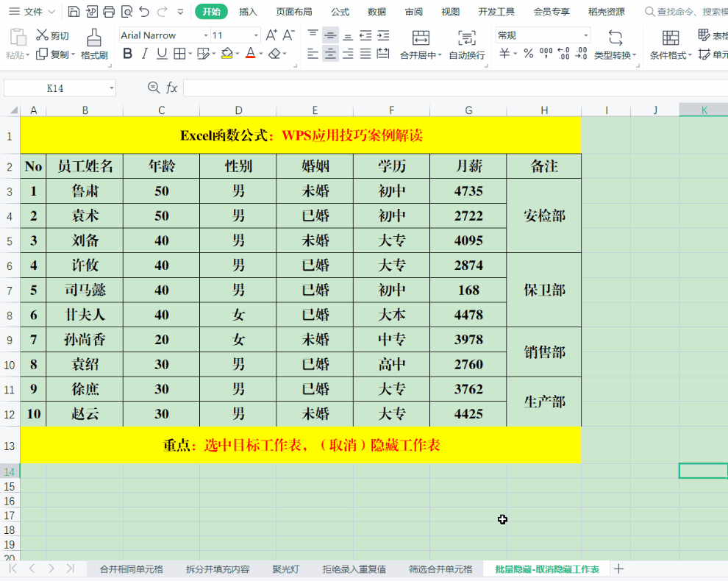The width and height of the screenshot is (728, 581).
Task: Click the Cut (剪切) scissors icon
Action: coord(43,35)
